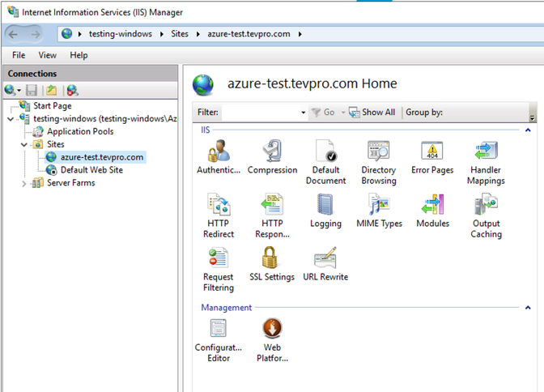Image resolution: width=544 pixels, height=392 pixels.
Task: Open dropdown arrow next to the connection globe icon
Action: [x=19, y=91]
